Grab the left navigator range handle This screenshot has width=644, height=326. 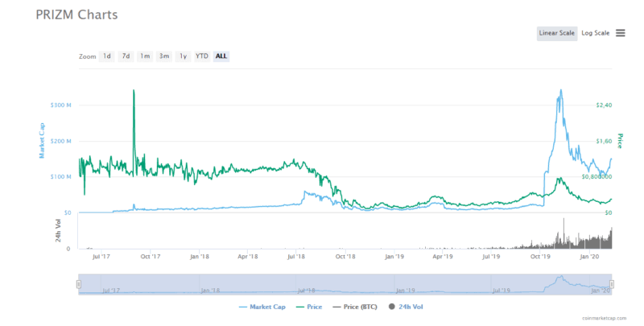[79, 284]
